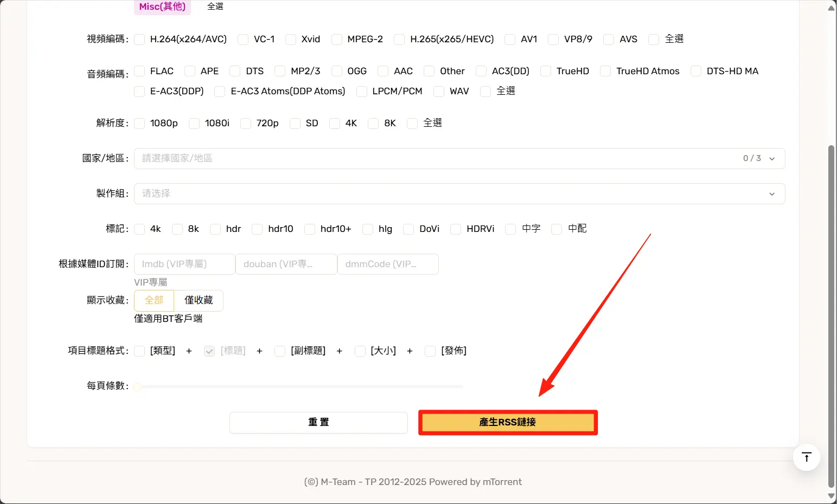Select 全部 in favorites display

point(154,300)
